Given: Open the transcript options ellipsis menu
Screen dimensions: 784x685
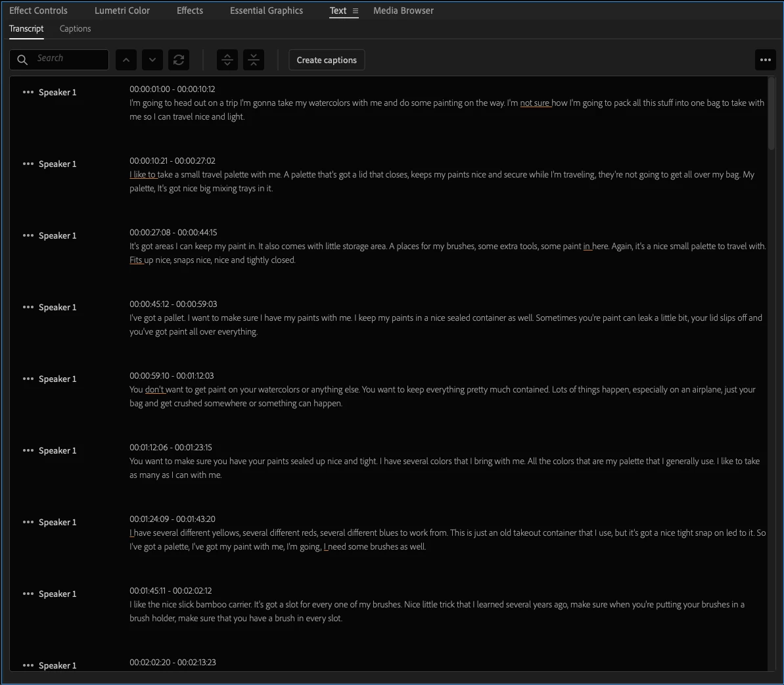Looking at the screenshot, I should (765, 60).
